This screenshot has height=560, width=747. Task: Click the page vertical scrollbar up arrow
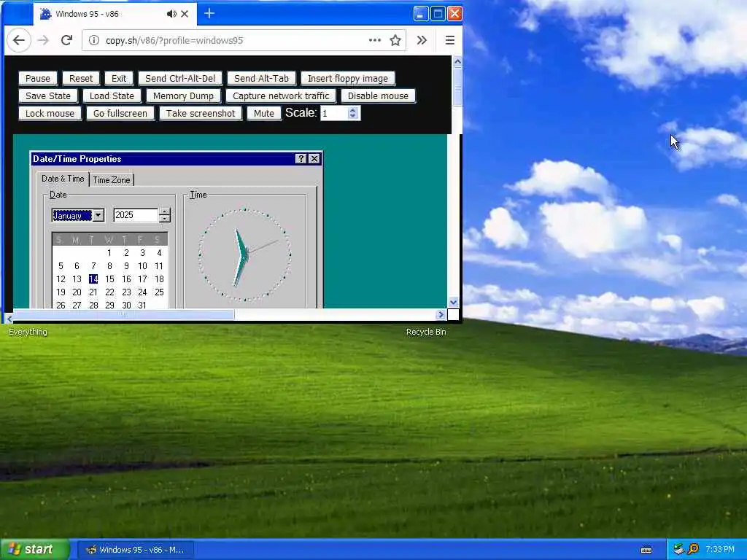tap(457, 61)
